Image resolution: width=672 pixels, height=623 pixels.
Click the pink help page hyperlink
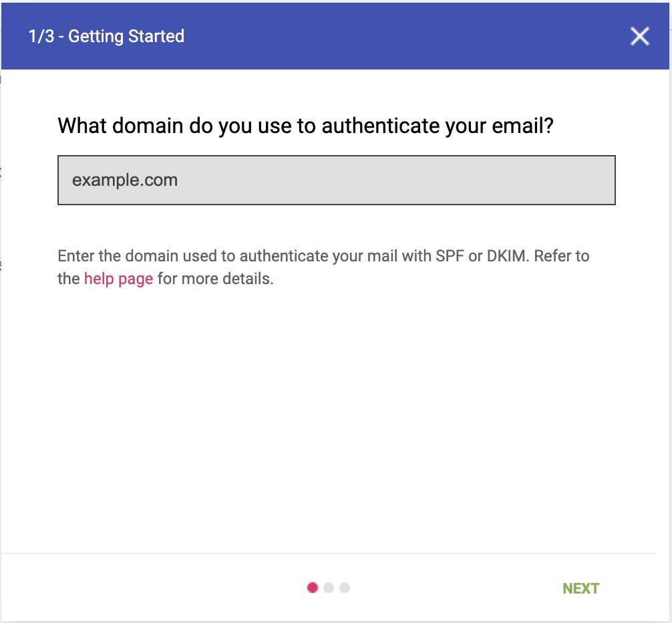(x=118, y=278)
